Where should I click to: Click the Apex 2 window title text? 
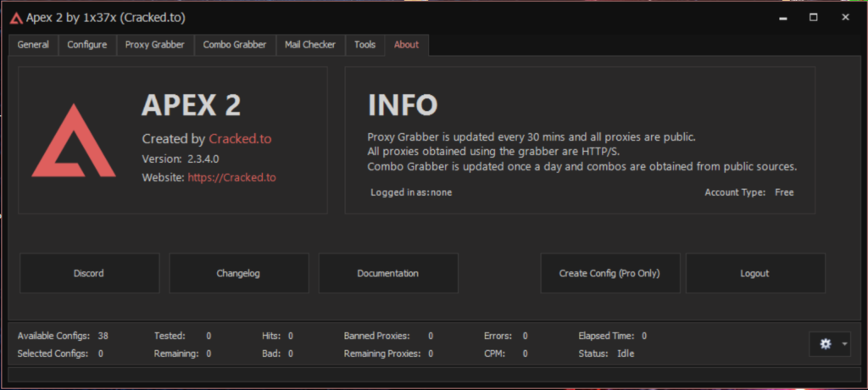click(106, 18)
